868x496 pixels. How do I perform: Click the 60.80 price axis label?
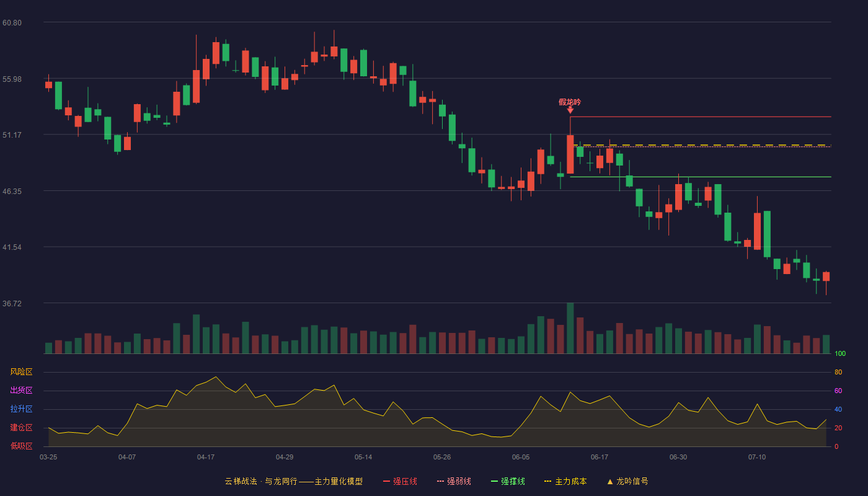click(x=12, y=23)
